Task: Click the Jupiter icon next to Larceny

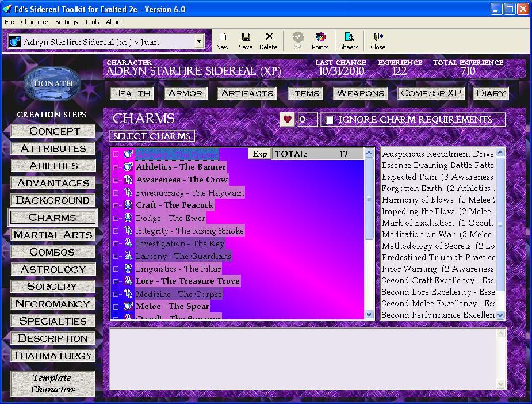Action: click(128, 256)
